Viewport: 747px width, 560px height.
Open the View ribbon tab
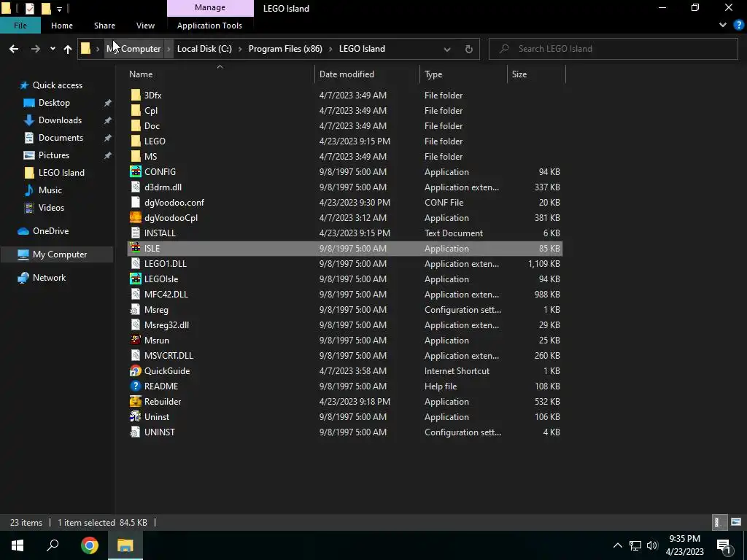(145, 26)
